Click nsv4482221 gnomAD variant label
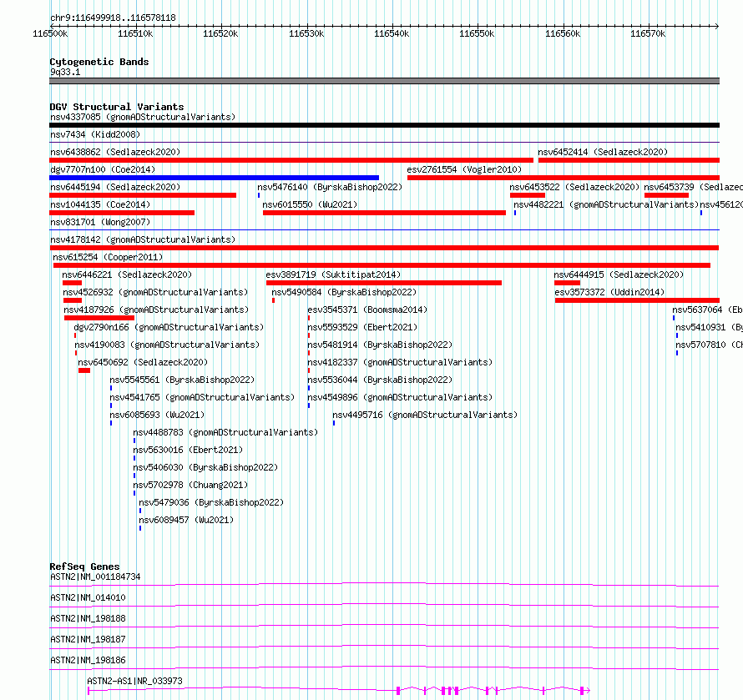This screenshot has height=700, width=743. coord(607,204)
